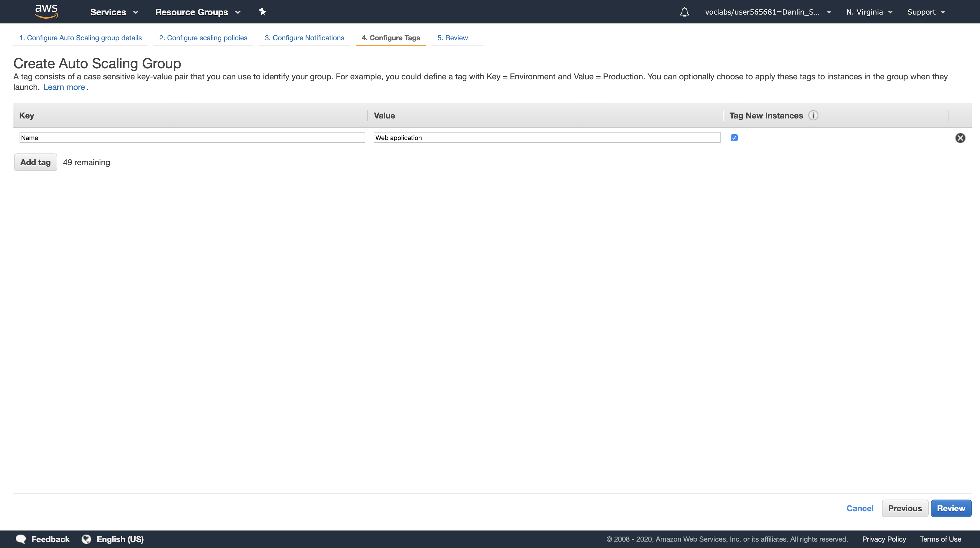Go to Configure scaling policies step
980x548 pixels.
[x=203, y=38]
